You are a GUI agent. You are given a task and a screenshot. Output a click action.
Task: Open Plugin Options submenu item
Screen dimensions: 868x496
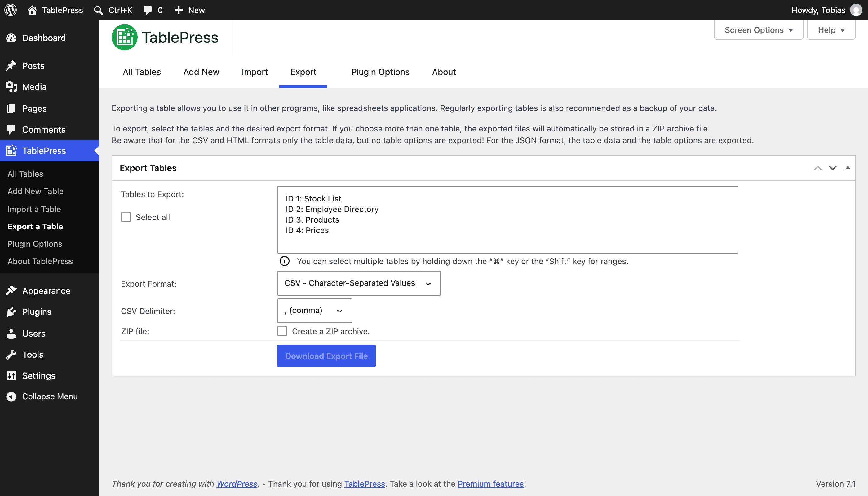(35, 244)
